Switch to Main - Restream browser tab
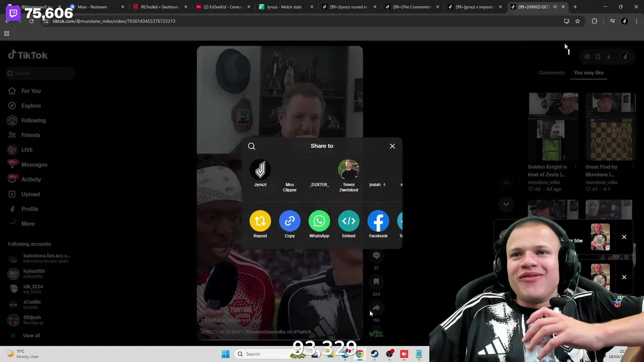This screenshot has width=644, height=362. pos(96,7)
